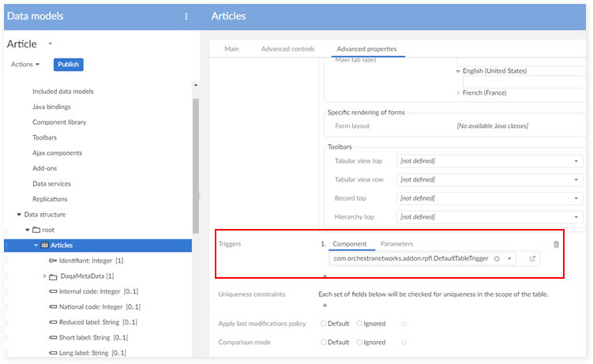
Task: Open the Data models kebab menu
Action: click(x=186, y=17)
